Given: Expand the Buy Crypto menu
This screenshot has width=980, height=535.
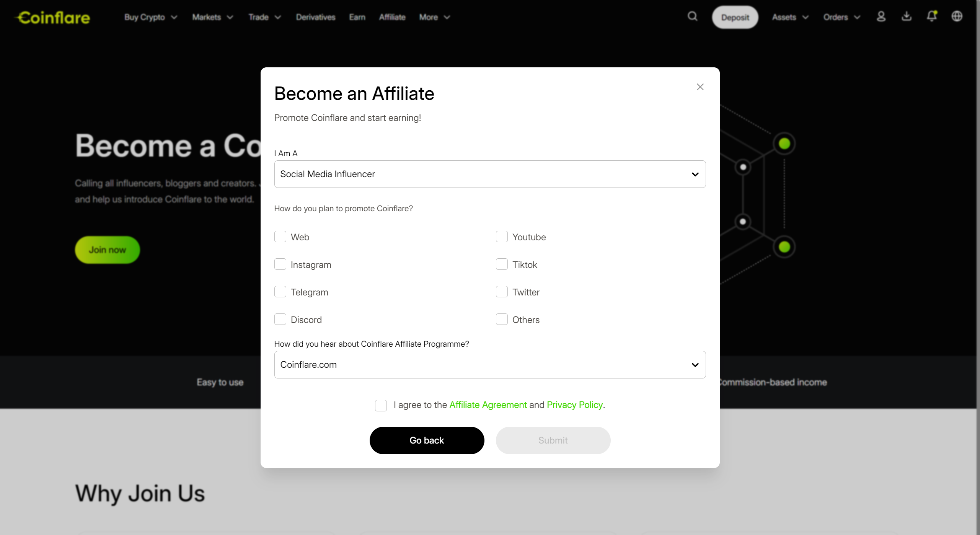Looking at the screenshot, I should 150,17.
